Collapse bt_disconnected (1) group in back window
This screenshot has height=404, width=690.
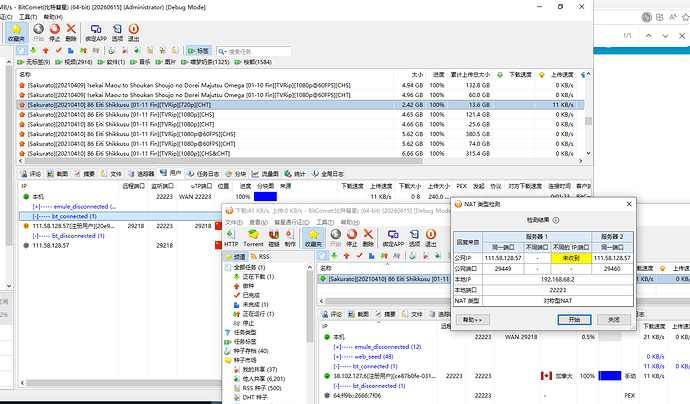pos(36,236)
